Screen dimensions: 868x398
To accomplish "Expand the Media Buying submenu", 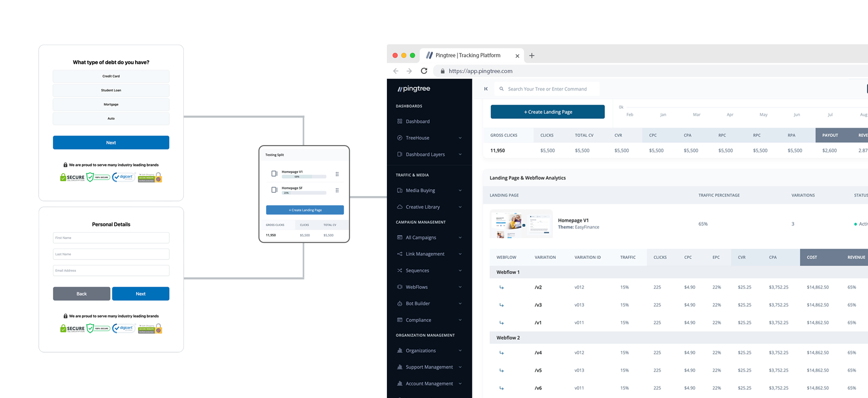I will click(x=460, y=190).
